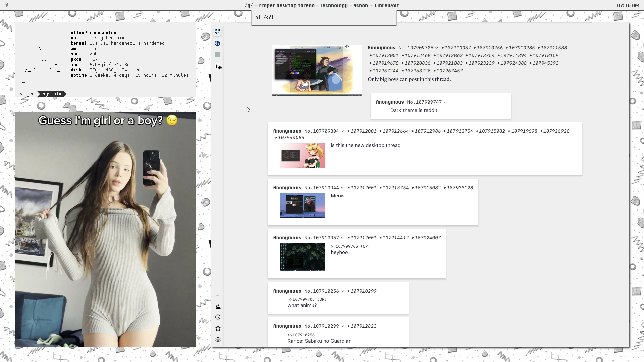The height and width of the screenshot is (362, 644).
Task: Switch to the ranger terminal tab
Action: point(26,94)
